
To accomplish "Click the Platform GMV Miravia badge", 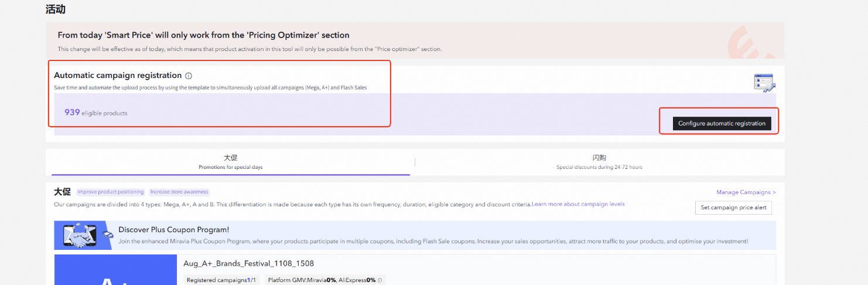I will click(302, 280).
